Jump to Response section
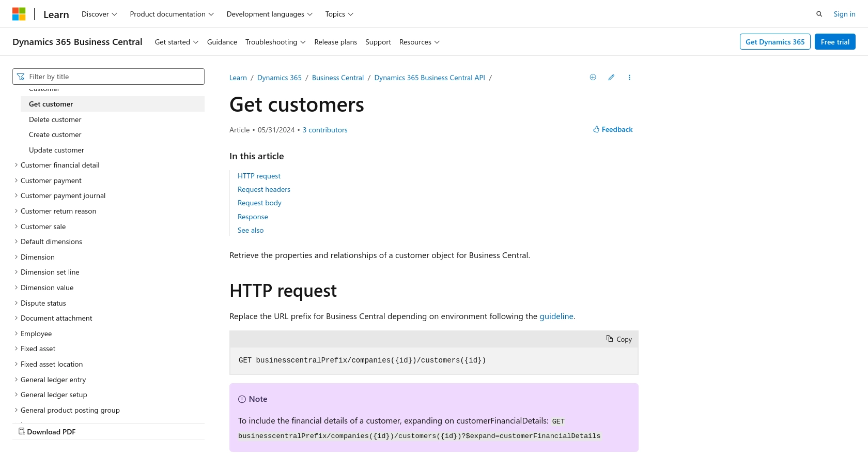 click(253, 217)
